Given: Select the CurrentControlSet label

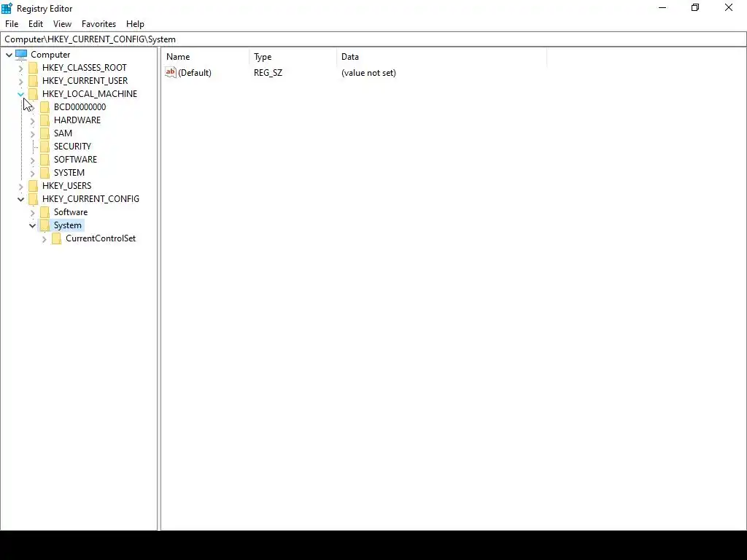Looking at the screenshot, I should [x=101, y=238].
